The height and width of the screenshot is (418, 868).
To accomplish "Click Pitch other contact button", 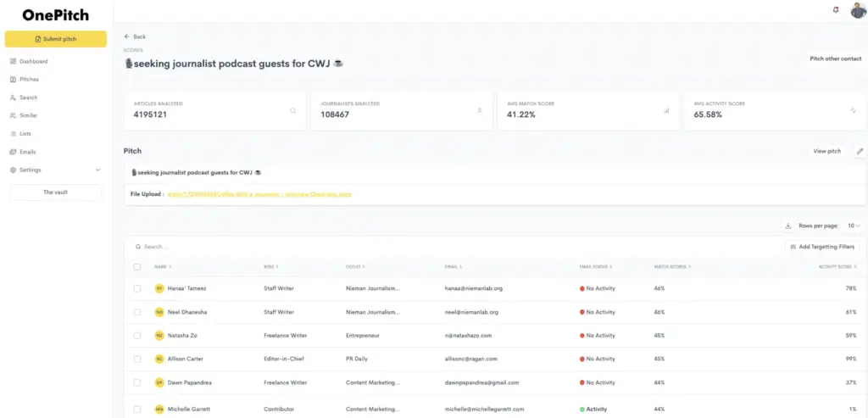I will 835,59.
